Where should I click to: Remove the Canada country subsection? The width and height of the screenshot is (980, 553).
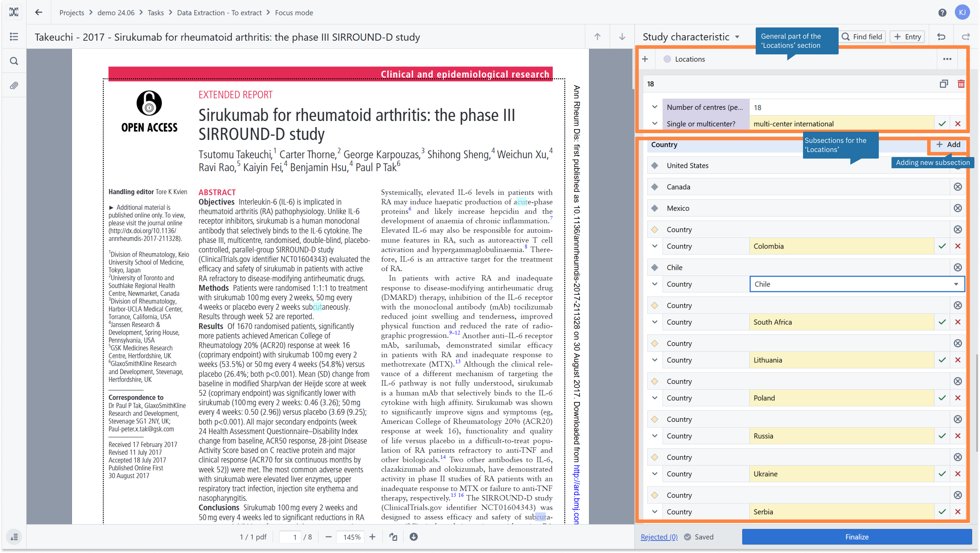pos(958,187)
